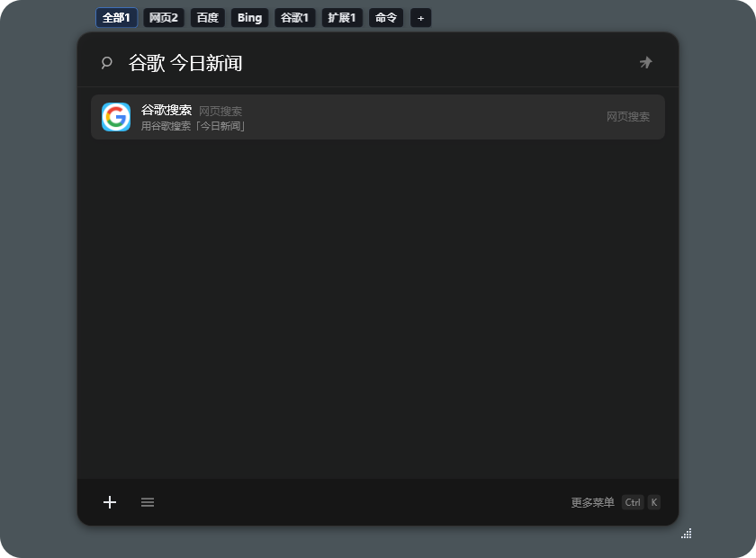The image size is (756, 558).
Task: Switch to the 全部1 tab
Action: click(116, 17)
